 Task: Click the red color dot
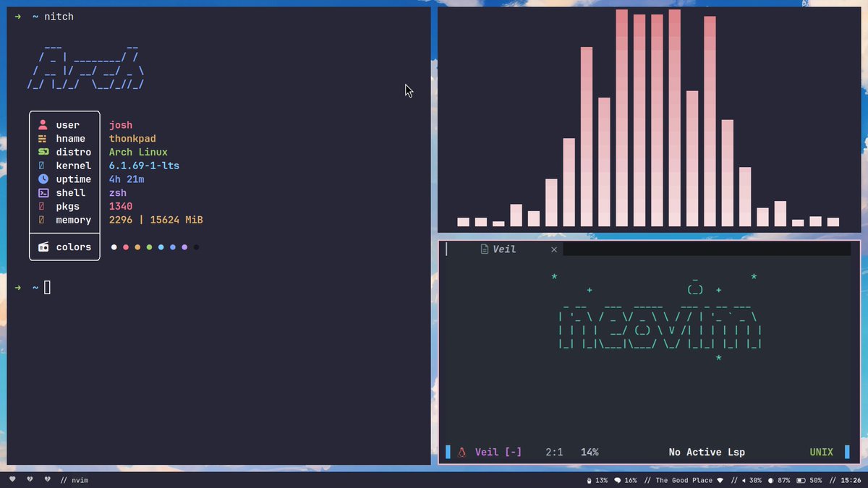pos(126,247)
